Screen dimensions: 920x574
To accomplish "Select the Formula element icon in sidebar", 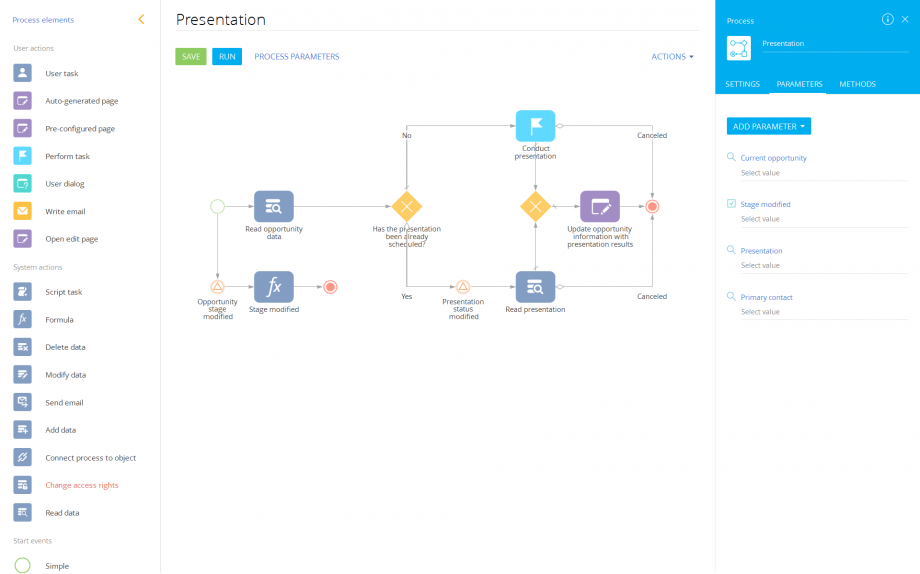I will [x=22, y=319].
